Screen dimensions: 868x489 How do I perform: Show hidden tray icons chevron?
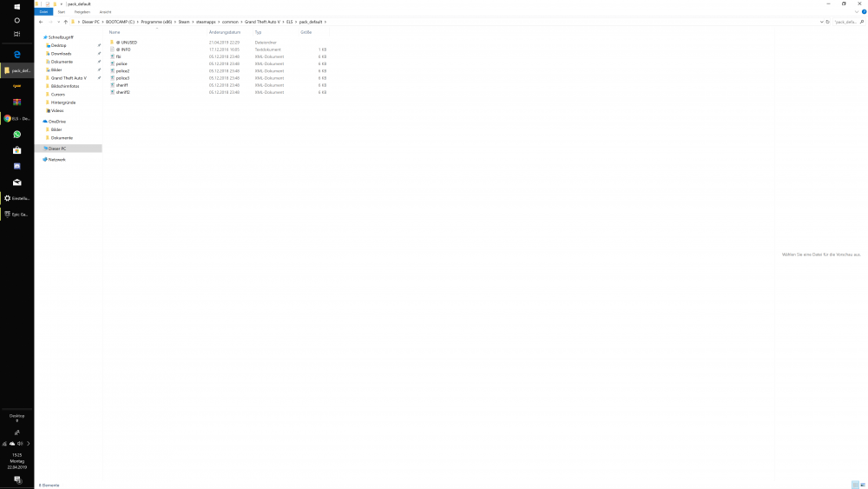click(x=29, y=444)
